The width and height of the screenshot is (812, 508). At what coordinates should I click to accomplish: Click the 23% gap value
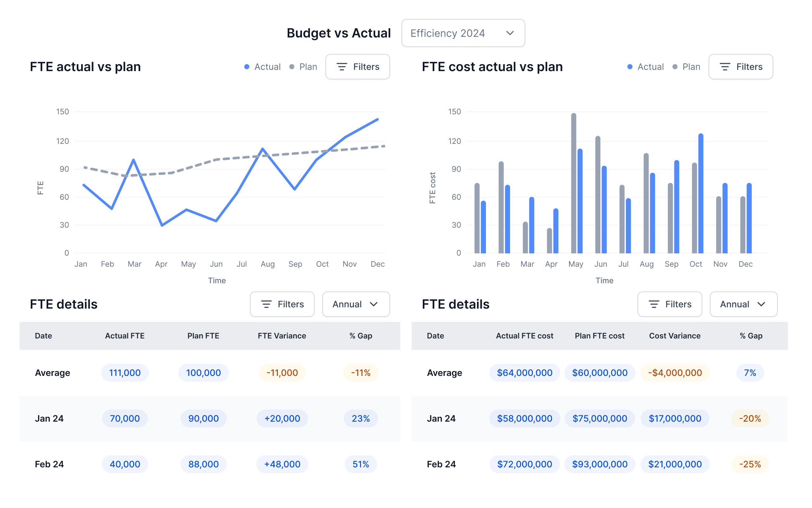click(361, 418)
